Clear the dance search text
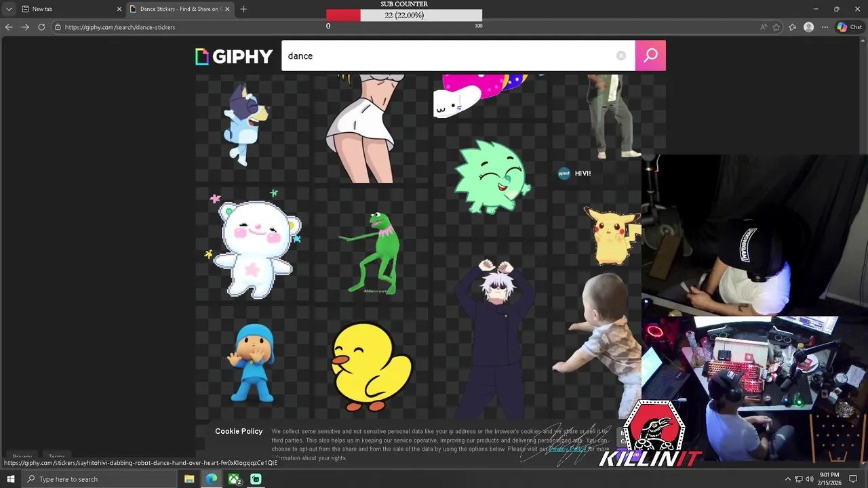868x488 pixels. (x=621, y=56)
